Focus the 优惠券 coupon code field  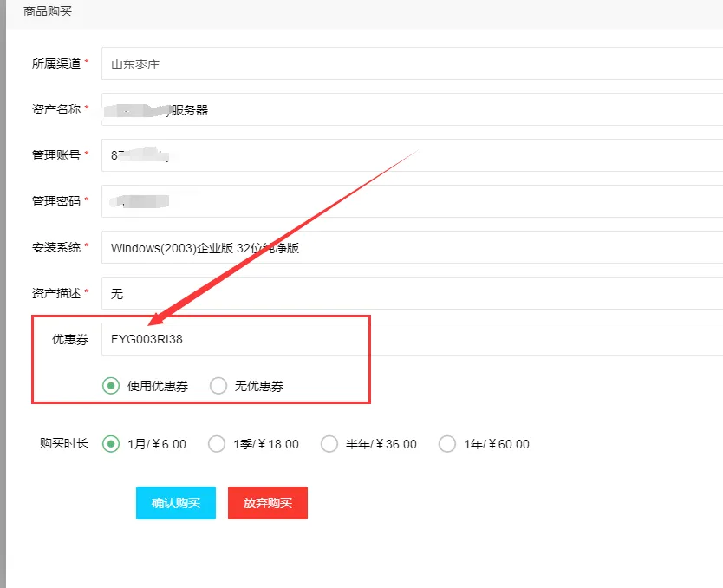(x=413, y=339)
